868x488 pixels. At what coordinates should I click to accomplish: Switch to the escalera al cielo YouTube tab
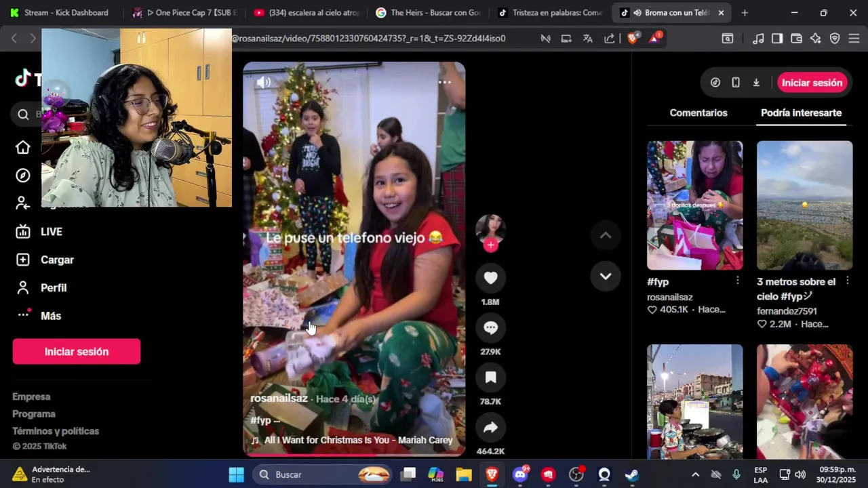307,12
